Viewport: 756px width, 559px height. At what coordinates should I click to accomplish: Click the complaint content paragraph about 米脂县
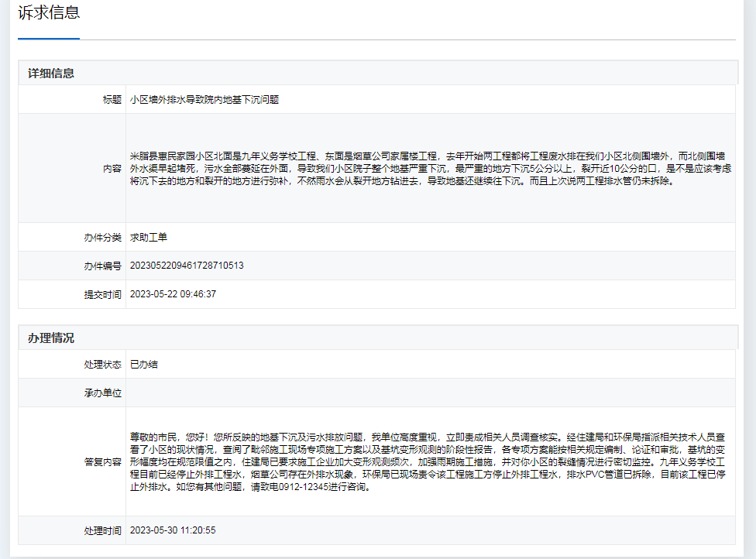click(430, 169)
